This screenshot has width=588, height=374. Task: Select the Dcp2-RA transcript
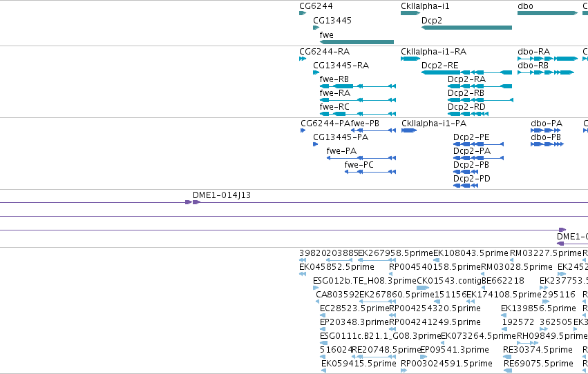pos(480,86)
